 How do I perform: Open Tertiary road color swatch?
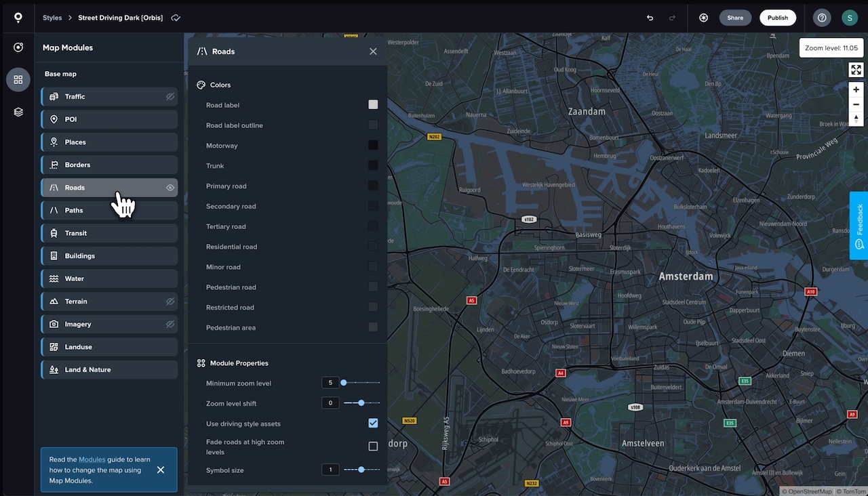[x=373, y=226]
